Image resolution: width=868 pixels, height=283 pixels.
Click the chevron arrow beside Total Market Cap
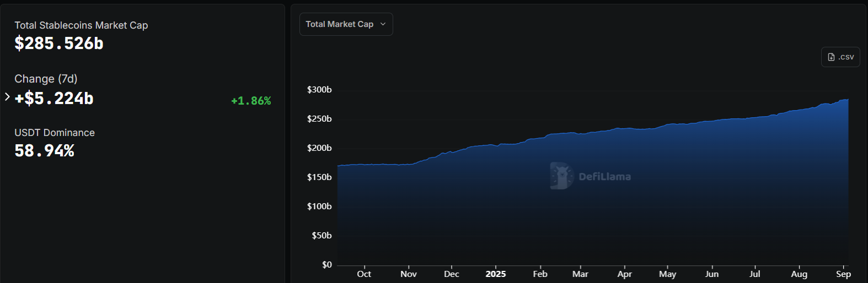tap(383, 24)
